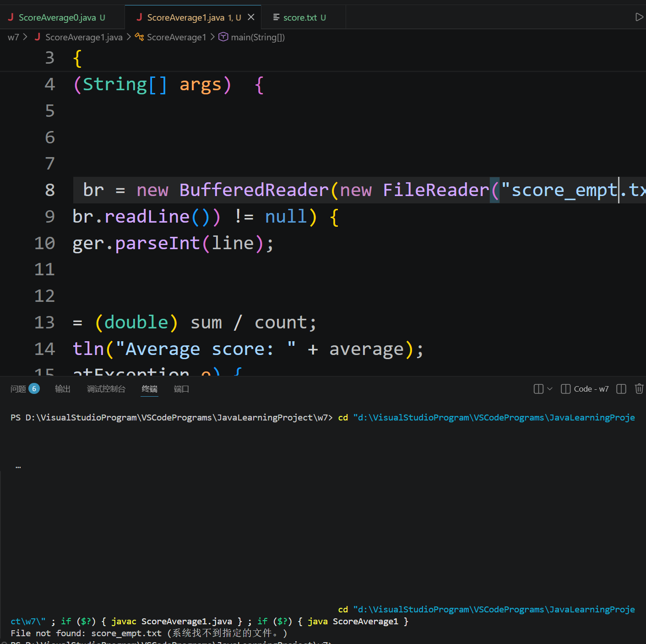Open the terminal launch profile dropdown chevron
Viewport: 646px width, 644px height.
point(550,389)
